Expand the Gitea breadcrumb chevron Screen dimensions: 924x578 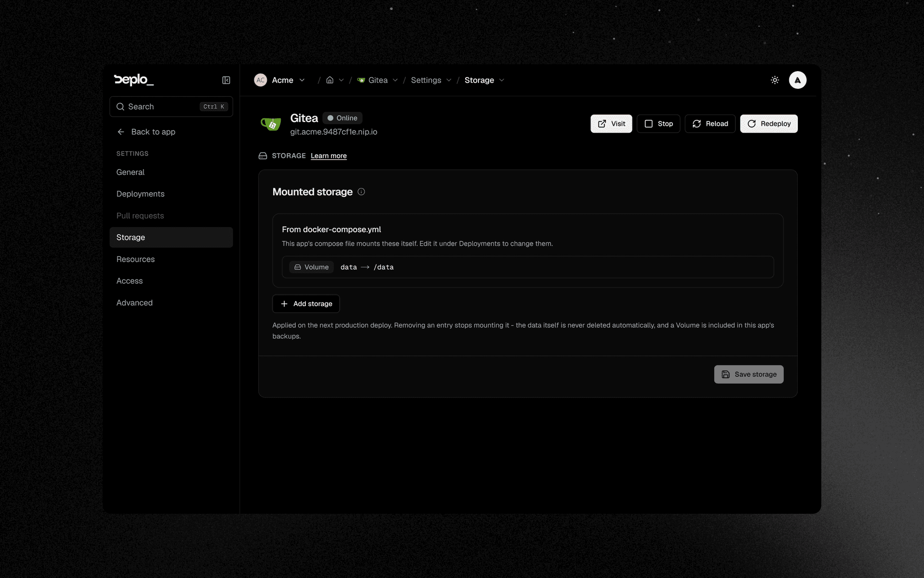point(395,80)
